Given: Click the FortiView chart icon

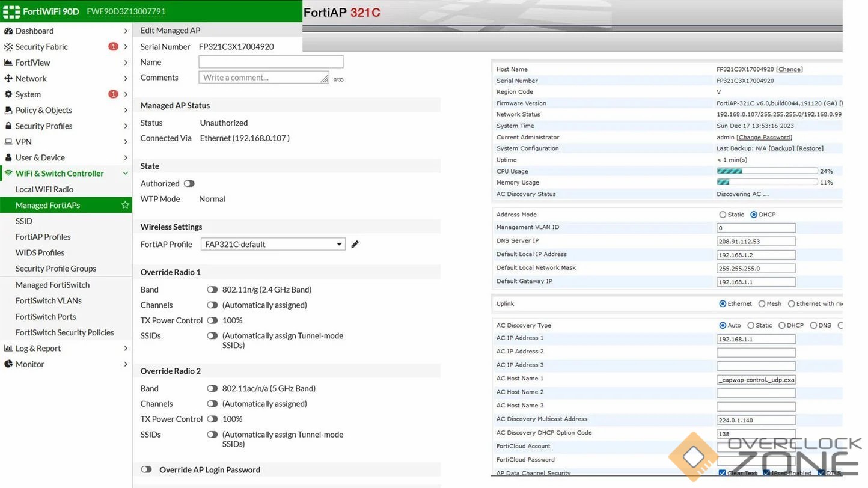Looking at the screenshot, I should (8, 63).
